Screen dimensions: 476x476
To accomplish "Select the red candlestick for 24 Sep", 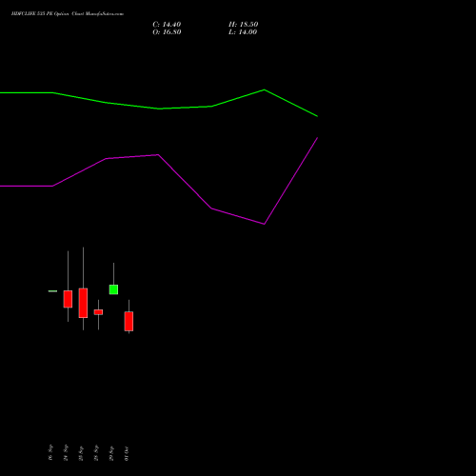I will tap(68, 299).
